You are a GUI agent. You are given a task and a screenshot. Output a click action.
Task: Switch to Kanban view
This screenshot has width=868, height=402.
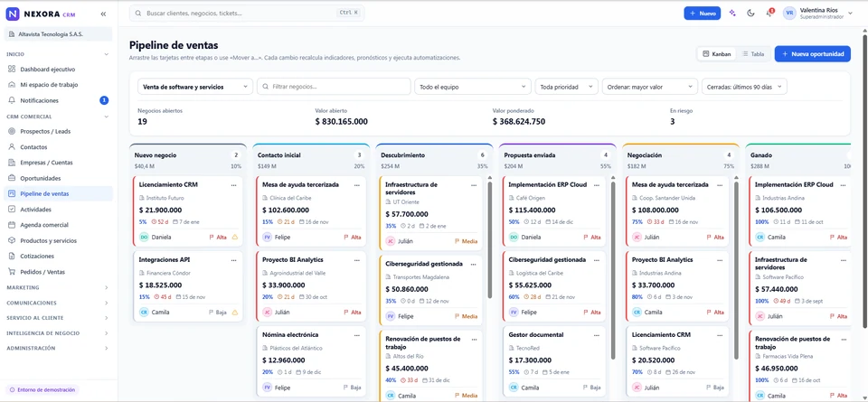pos(716,54)
